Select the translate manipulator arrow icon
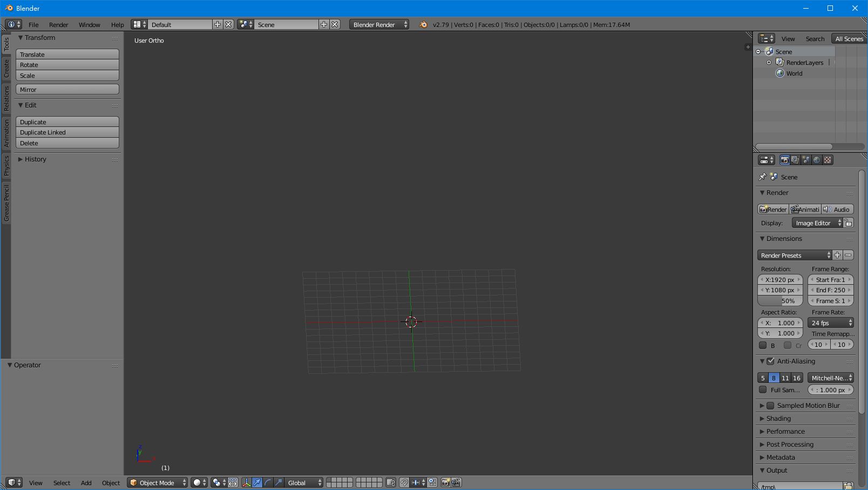Viewport: 868px width, 490px height. tap(257, 482)
